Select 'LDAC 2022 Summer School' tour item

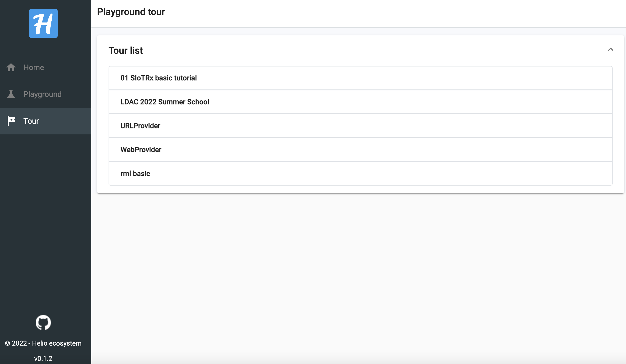point(360,102)
